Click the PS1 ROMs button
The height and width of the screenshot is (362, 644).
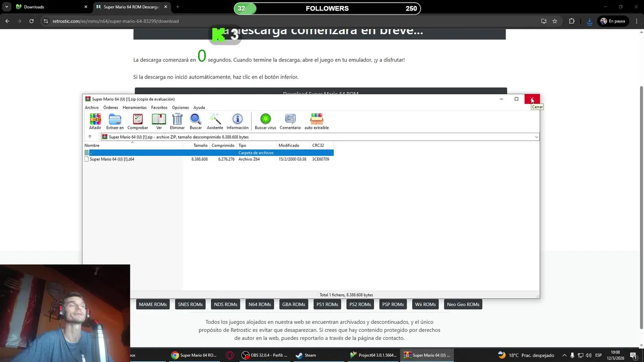327,304
